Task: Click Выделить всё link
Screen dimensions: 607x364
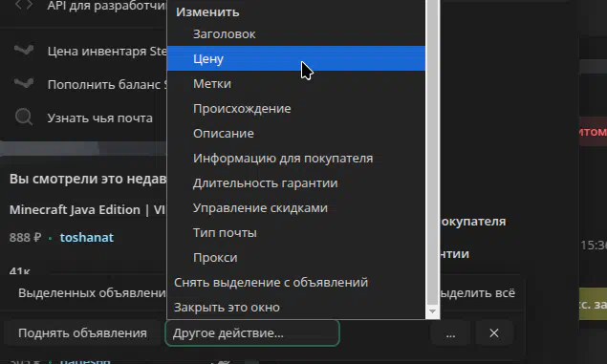Action: pyautogui.click(x=478, y=293)
